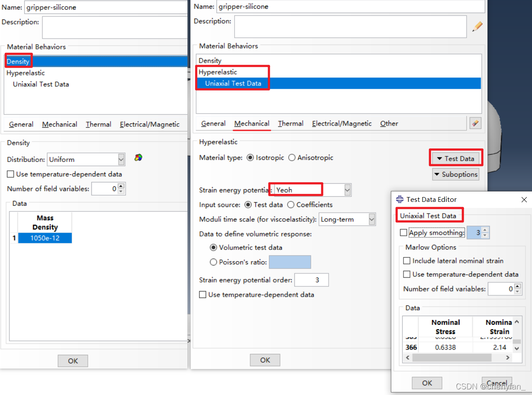Close the Test Data Editor dialog
This screenshot has height=395, width=532.
click(524, 200)
